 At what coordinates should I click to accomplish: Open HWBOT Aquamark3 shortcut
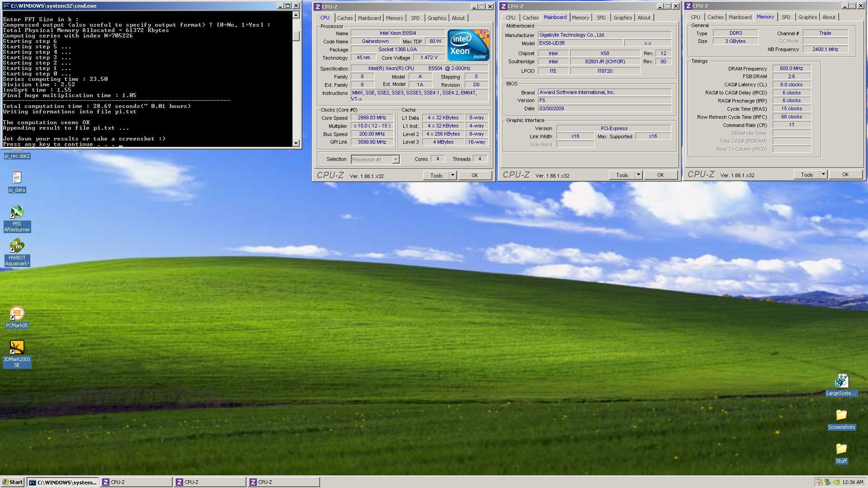[x=17, y=253]
